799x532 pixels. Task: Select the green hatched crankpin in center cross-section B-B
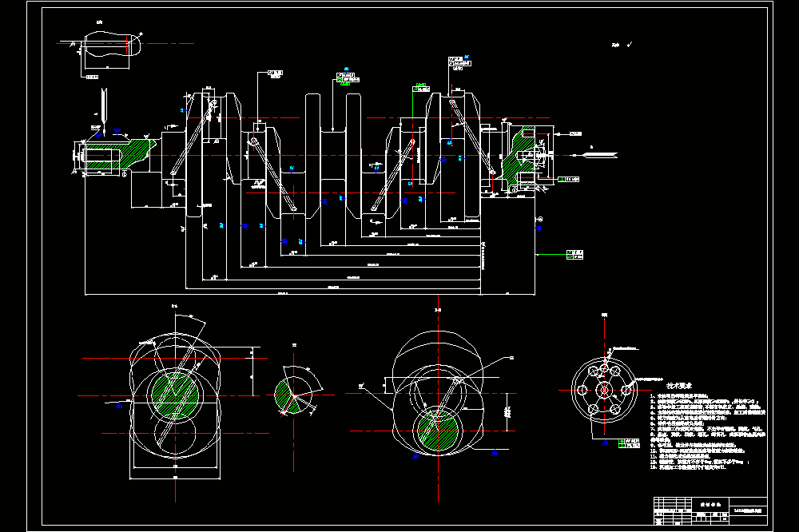tap(438, 431)
